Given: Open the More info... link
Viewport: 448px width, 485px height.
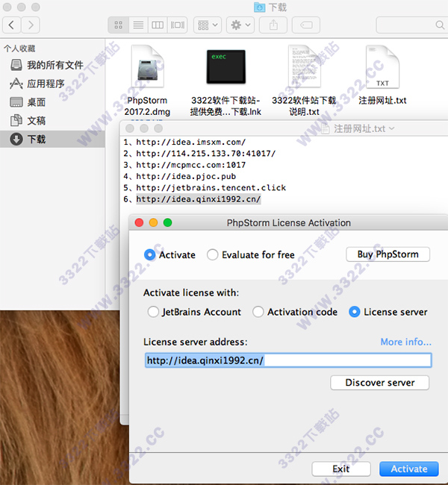Looking at the screenshot, I should point(406,342).
